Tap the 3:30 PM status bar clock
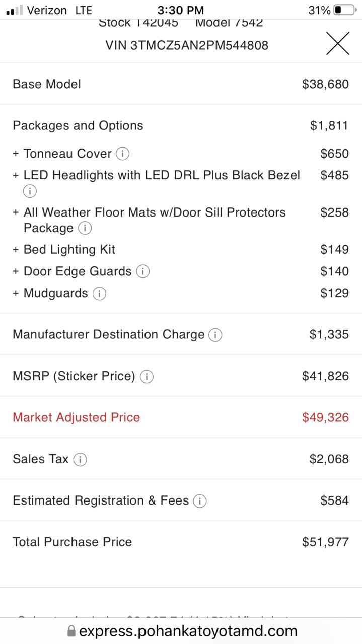This screenshot has width=362, height=644. [x=180, y=10]
